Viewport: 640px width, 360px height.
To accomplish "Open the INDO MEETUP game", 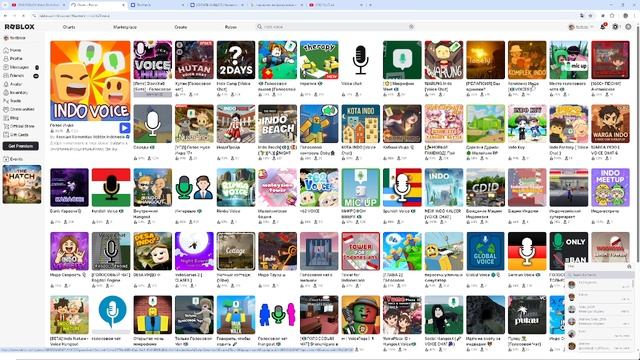I will tap(610, 187).
